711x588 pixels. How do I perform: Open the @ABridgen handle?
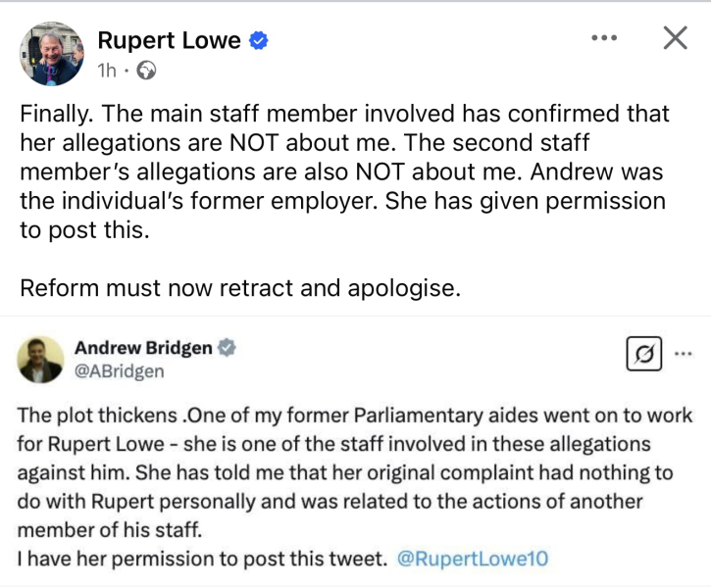point(119,371)
